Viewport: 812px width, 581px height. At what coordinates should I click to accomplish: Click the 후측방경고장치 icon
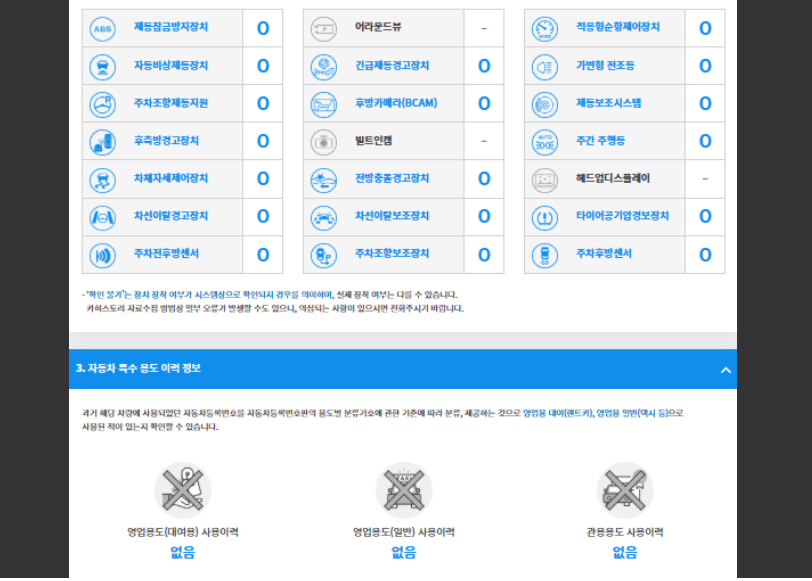coord(103,142)
